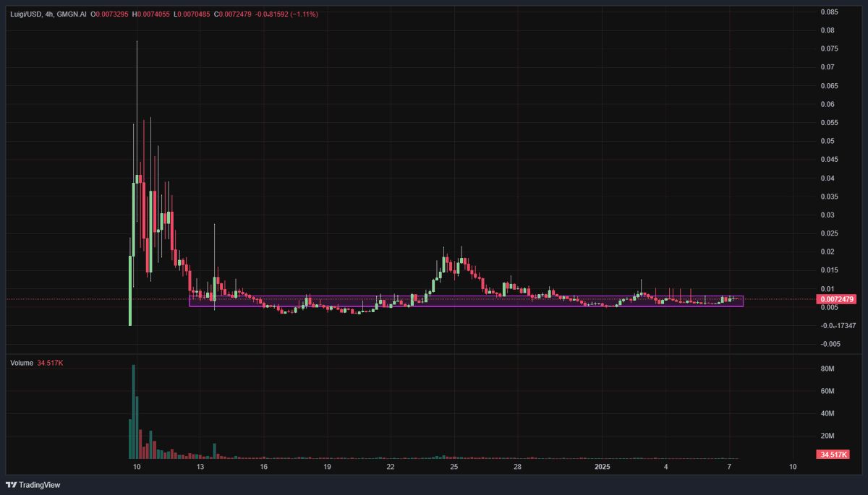
Task: Click the 0.05 price axis label
Action: pos(827,141)
